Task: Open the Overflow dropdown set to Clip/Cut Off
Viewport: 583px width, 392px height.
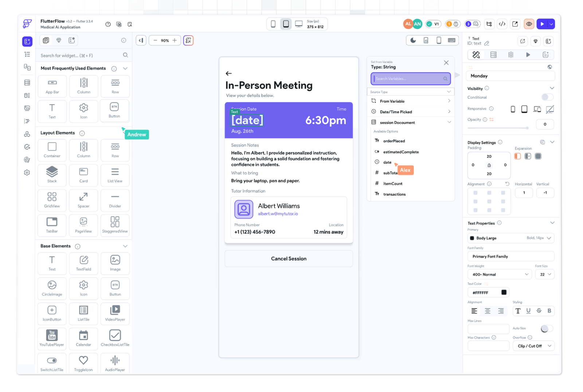Action: pyautogui.click(x=533, y=346)
